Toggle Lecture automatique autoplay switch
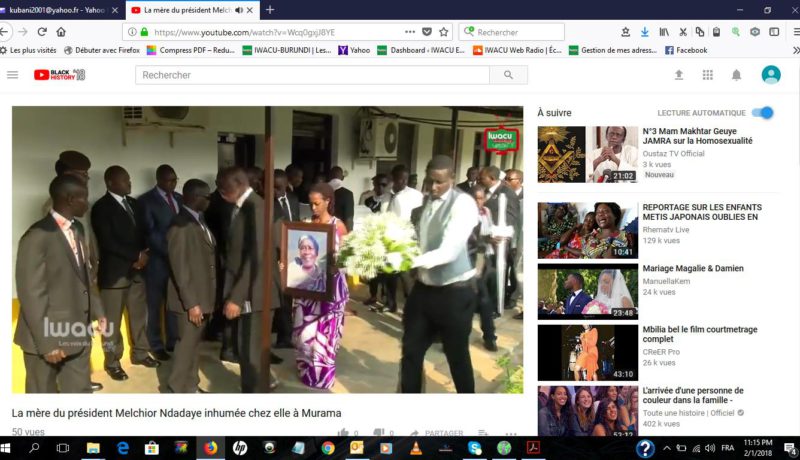Viewport: 800px width, 460px height. click(x=763, y=113)
